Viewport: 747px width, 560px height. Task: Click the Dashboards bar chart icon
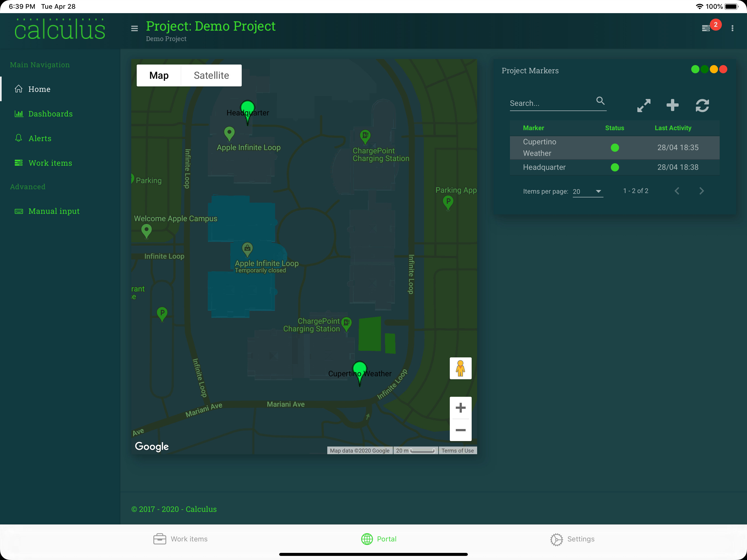(x=19, y=113)
